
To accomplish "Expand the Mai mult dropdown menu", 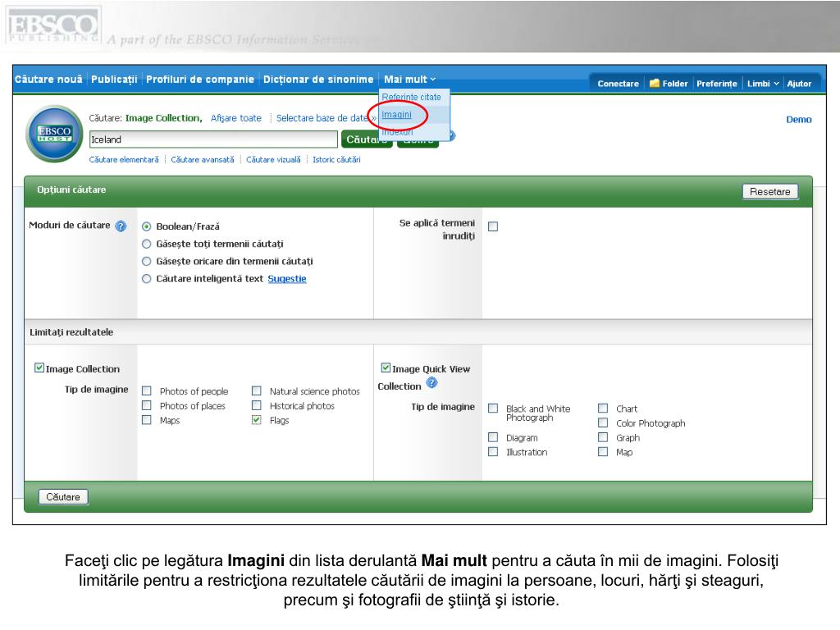I will pyautogui.click(x=409, y=80).
